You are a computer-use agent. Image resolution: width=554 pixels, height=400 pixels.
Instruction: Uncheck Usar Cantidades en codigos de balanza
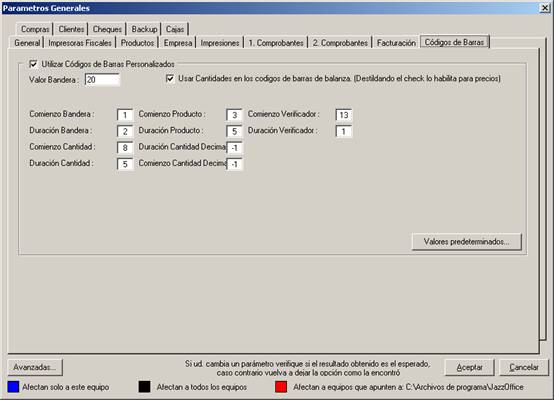pyautogui.click(x=170, y=78)
